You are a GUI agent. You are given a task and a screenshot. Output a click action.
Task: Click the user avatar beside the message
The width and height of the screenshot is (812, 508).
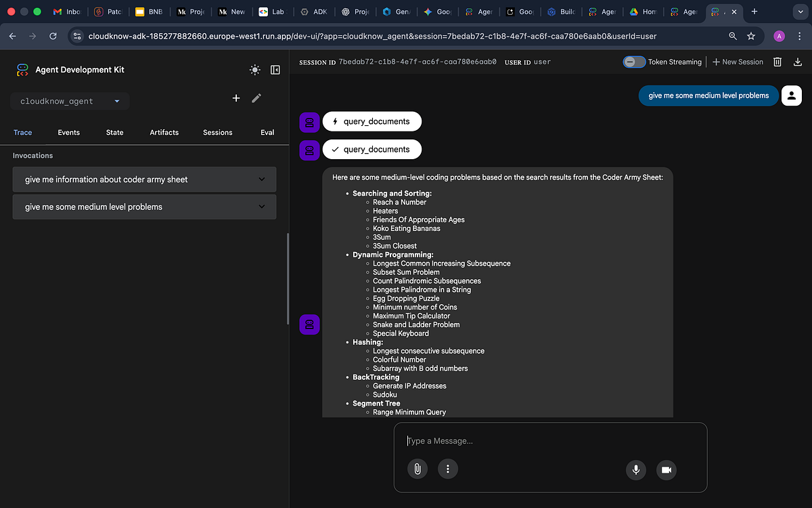[x=791, y=96]
